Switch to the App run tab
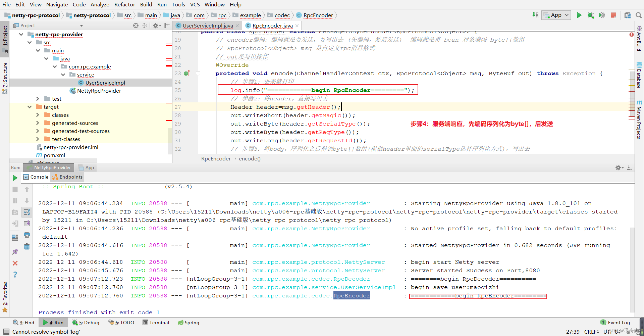This screenshot has width=644, height=336. [86, 167]
